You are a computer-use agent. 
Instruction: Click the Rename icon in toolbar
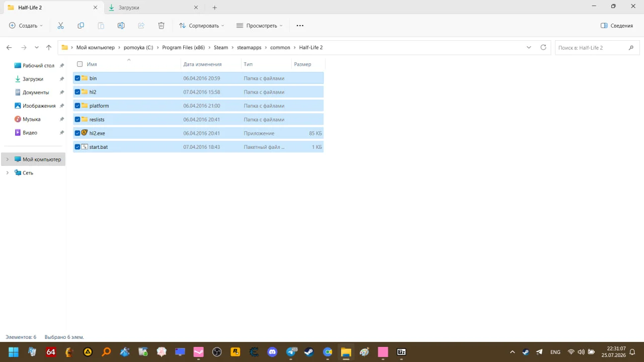(x=121, y=26)
